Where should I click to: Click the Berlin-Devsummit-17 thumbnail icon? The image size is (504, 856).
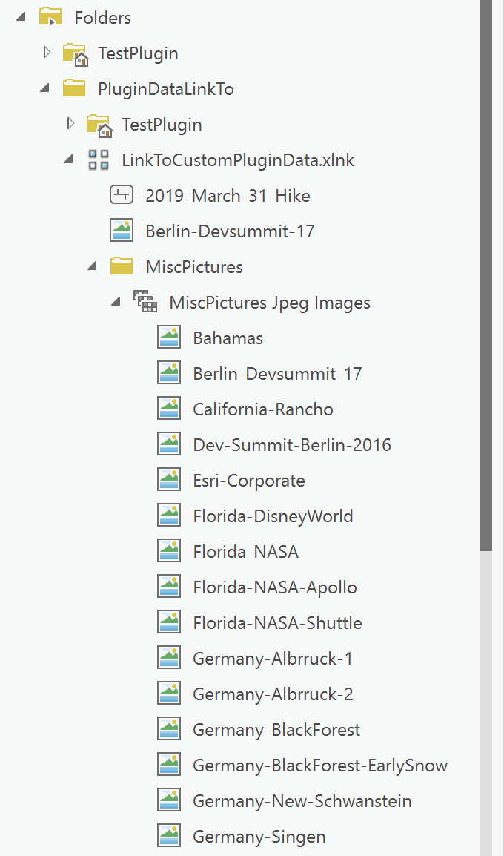(121, 230)
